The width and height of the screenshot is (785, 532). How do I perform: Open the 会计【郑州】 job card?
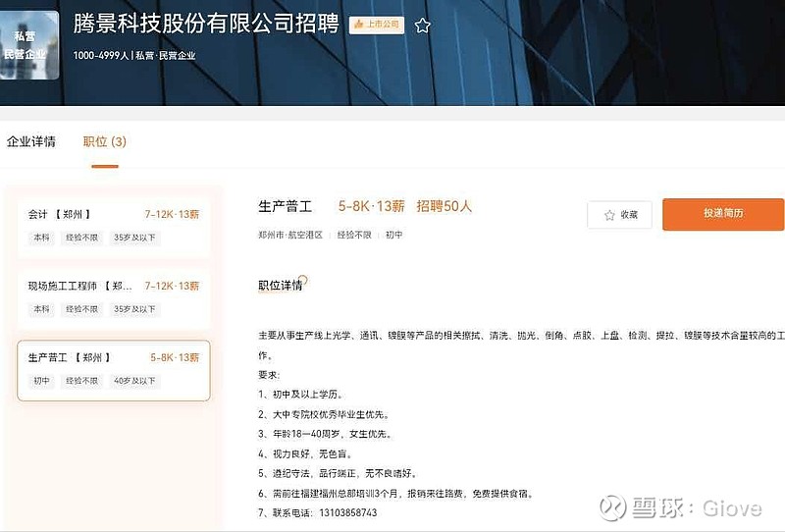click(114, 227)
